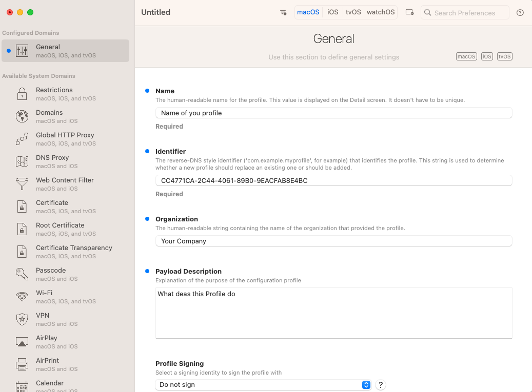Open the Profile Signing dropdown
Screen dimensions: 532x392
click(x=263, y=385)
